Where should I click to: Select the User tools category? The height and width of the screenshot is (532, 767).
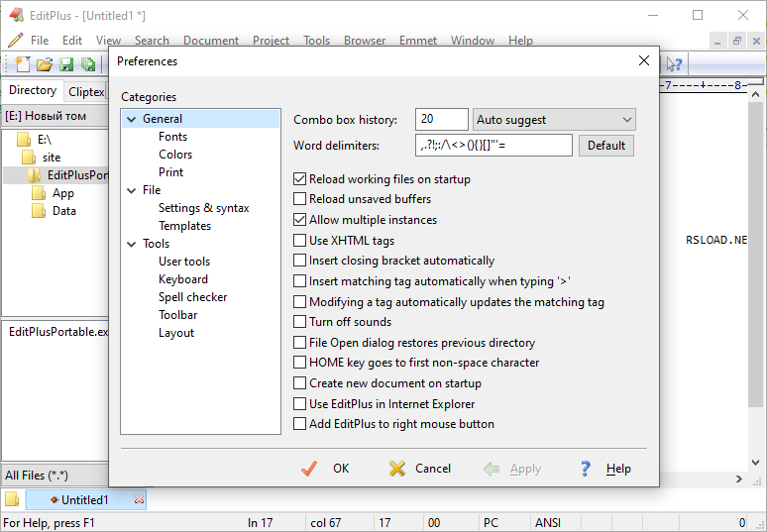184,262
